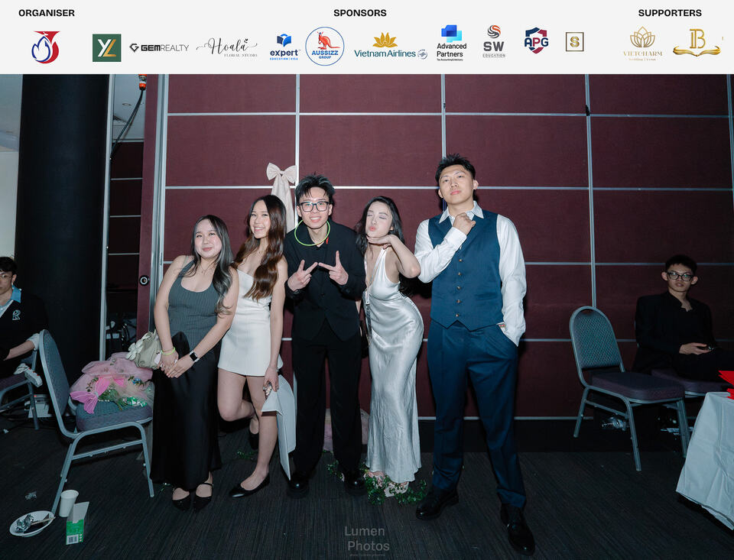Open the Vietcharm supporter logo
The image size is (734, 560).
click(643, 44)
